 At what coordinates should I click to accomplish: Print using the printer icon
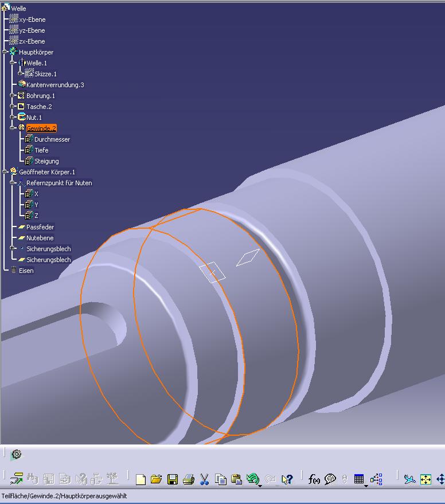[189, 479]
